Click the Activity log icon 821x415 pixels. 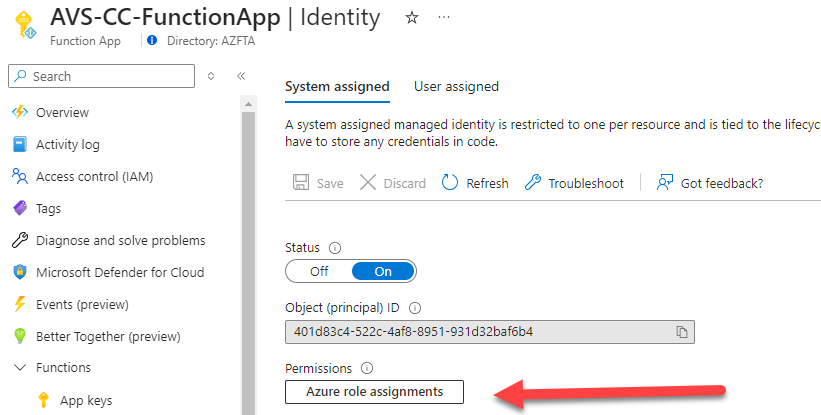[x=20, y=144]
